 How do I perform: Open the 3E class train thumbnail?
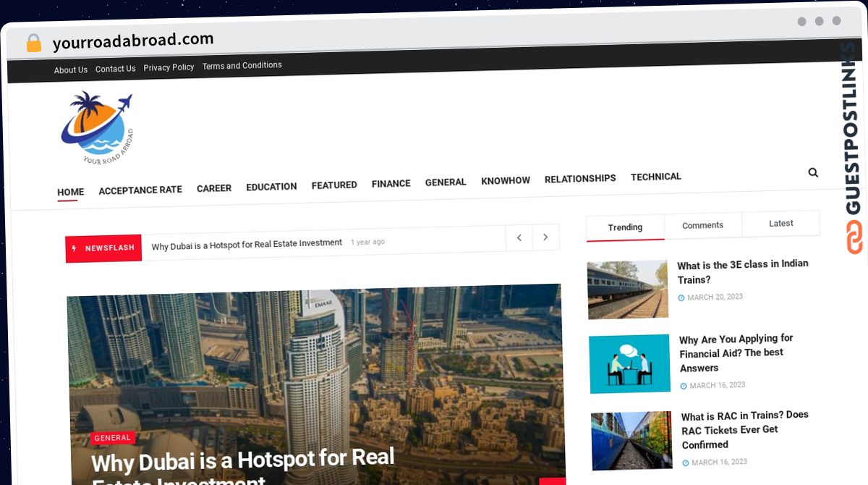point(627,290)
